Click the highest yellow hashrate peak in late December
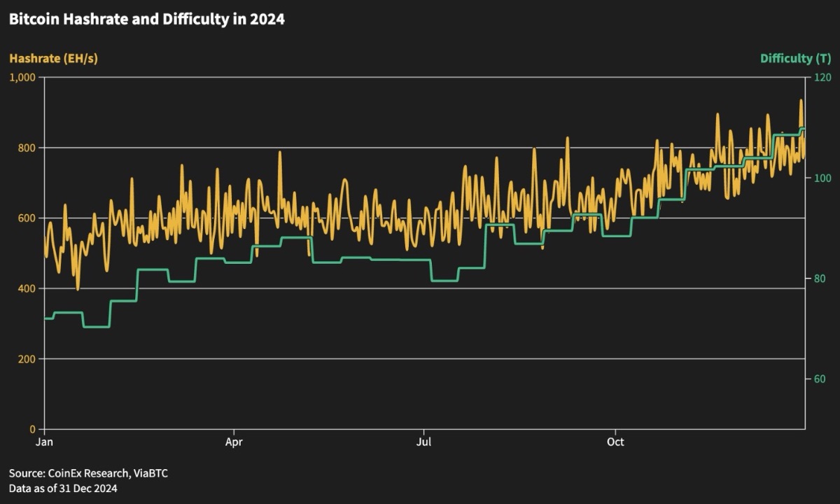 click(x=801, y=101)
